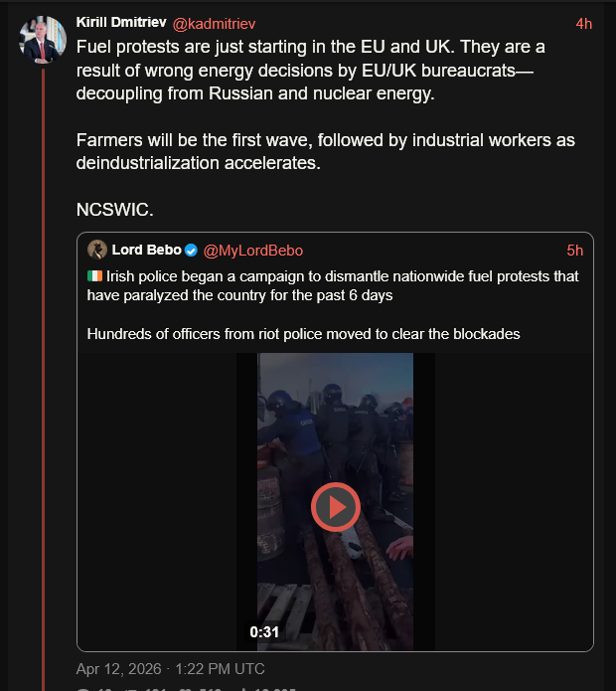616x691 pixels.
Task: Open the Kirill Dmitriev display name link
Action: click(121, 23)
